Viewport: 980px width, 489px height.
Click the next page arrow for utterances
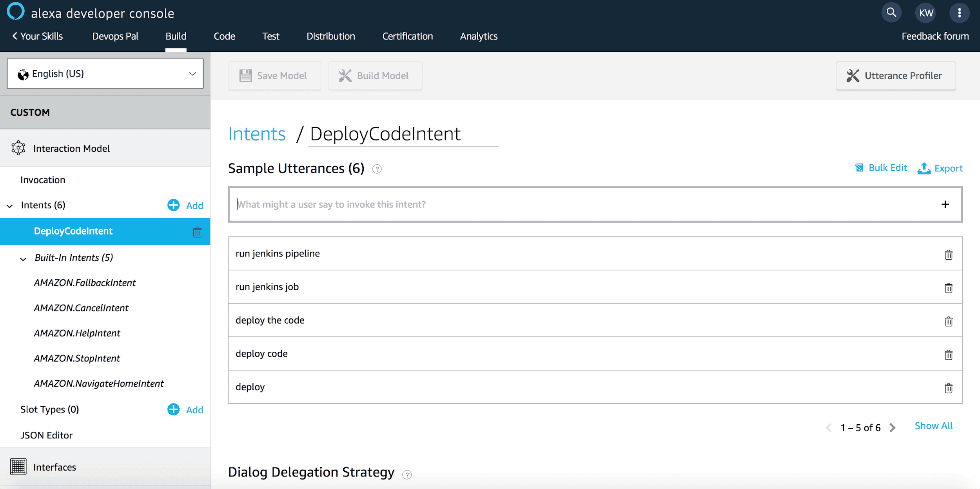point(893,427)
